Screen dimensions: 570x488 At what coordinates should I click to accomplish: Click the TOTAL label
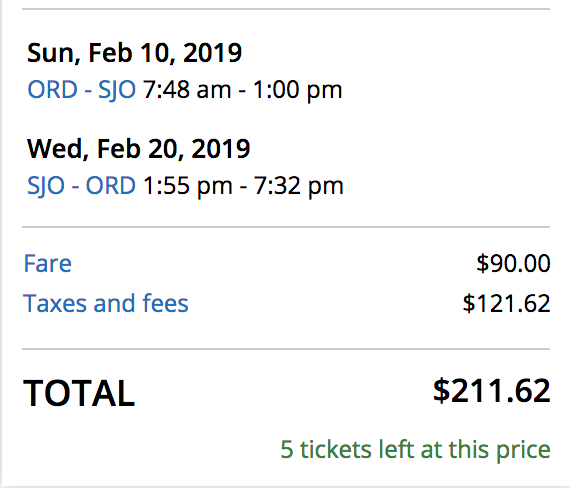pyautogui.click(x=79, y=393)
